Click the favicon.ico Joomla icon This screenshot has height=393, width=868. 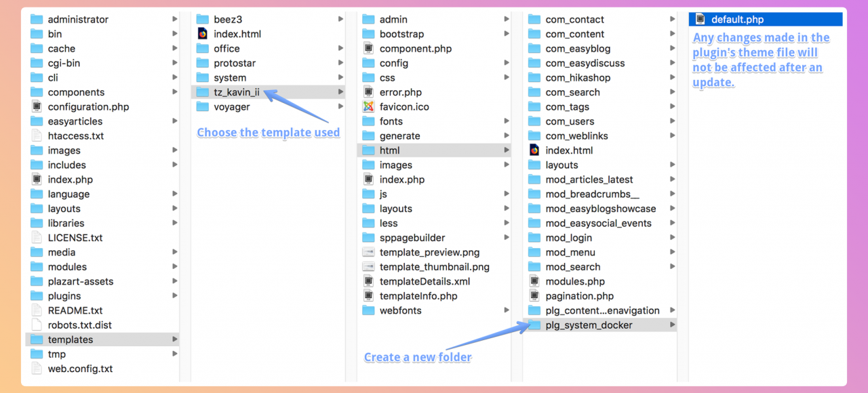(x=368, y=106)
